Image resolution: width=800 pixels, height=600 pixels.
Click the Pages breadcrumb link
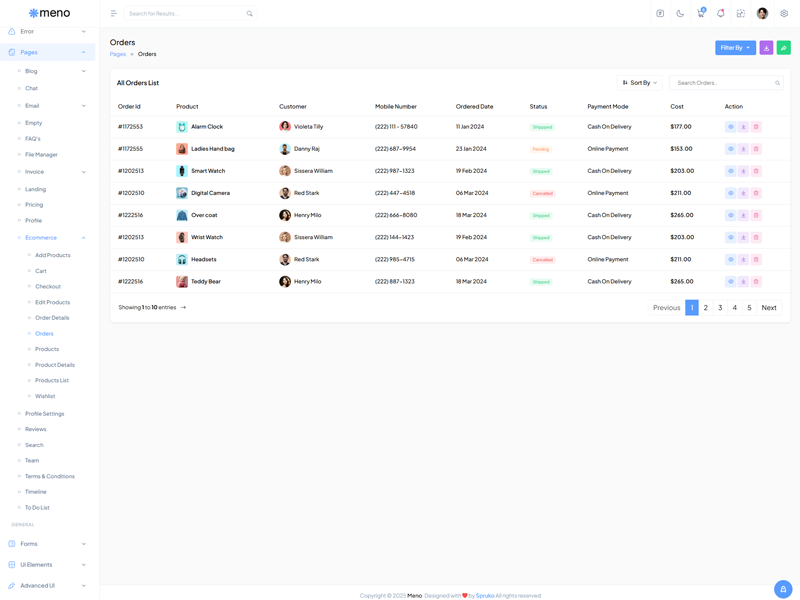[118, 54]
